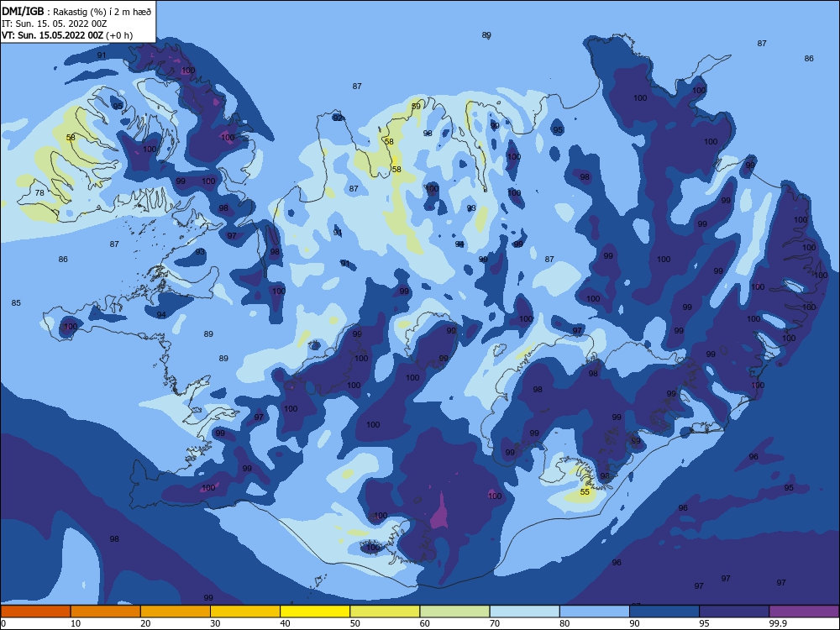
Task: Click the legend scale label 50
Action: click(x=355, y=623)
